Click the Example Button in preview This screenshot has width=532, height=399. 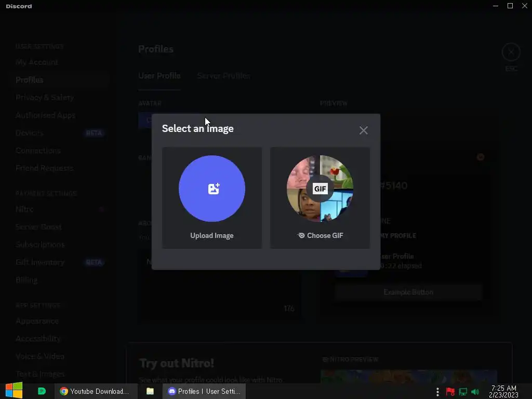[x=408, y=292]
